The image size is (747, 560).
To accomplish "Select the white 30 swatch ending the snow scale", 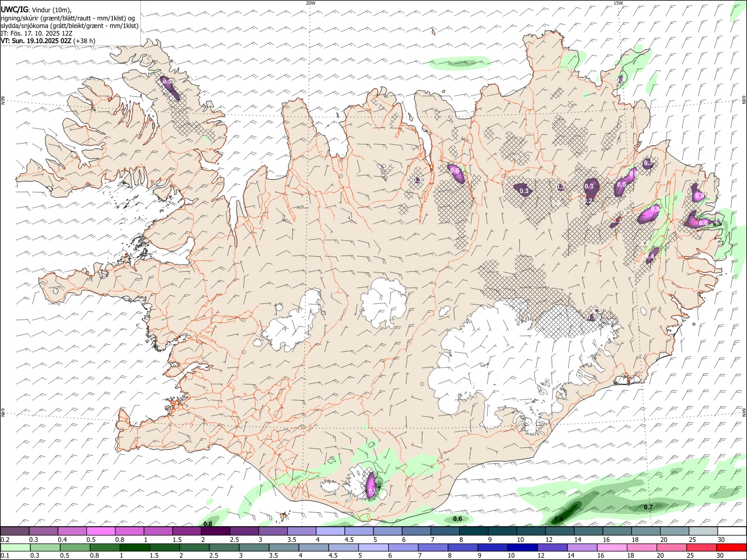I will click(732, 531).
